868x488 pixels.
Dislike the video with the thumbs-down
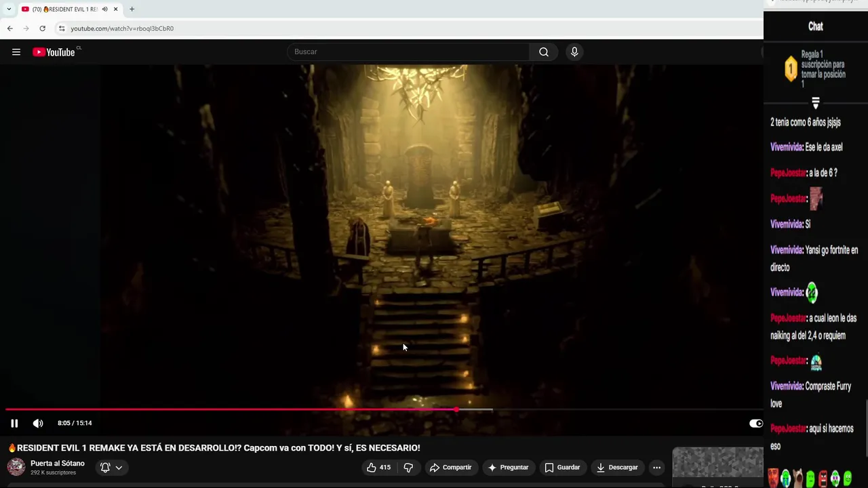pyautogui.click(x=408, y=468)
